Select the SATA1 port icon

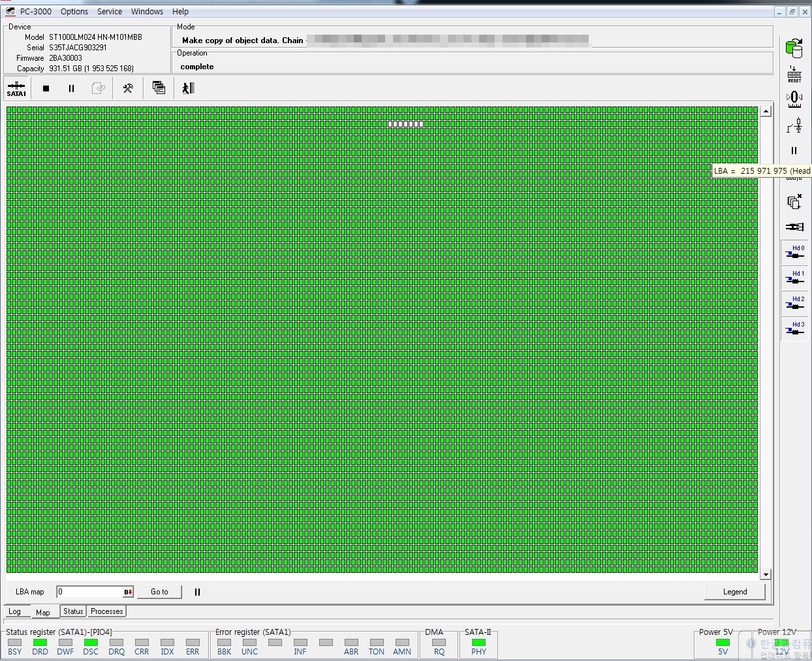(16, 88)
